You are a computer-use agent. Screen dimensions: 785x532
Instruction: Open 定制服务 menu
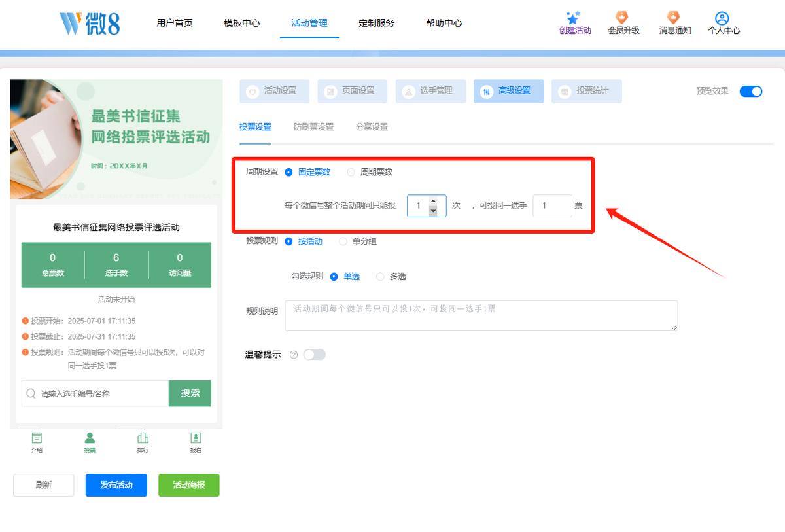click(x=377, y=23)
